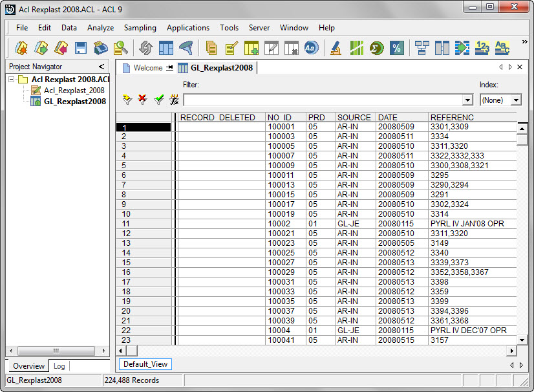534x392 pixels.
Task: Click the Aa change font toolbar icon
Action: 311,48
